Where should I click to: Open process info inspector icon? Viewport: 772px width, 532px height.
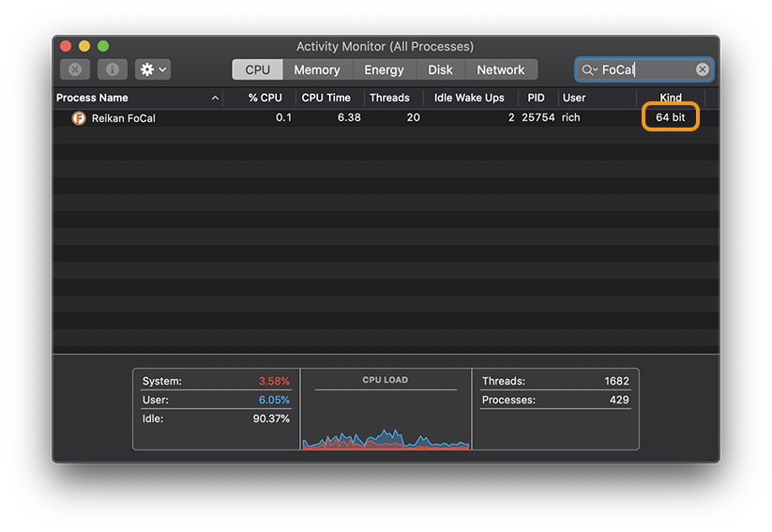[113, 69]
